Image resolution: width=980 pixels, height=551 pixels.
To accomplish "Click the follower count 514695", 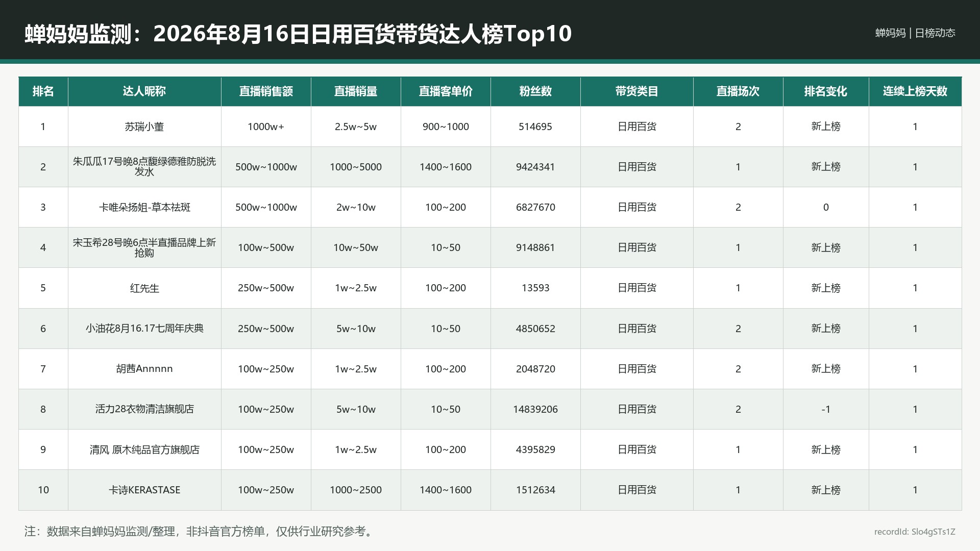I will click(535, 127).
